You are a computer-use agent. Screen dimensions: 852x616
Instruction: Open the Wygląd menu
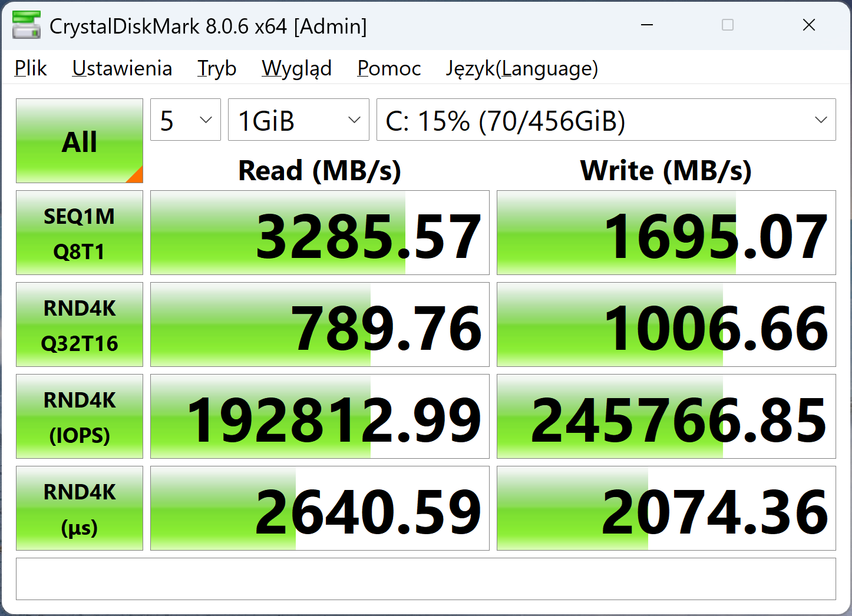tap(296, 68)
